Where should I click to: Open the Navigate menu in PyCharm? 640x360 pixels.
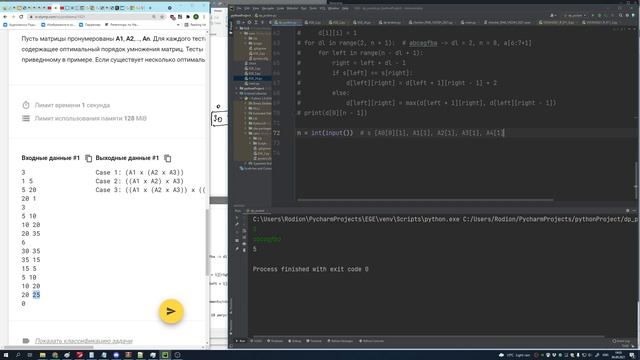(x=268, y=8)
